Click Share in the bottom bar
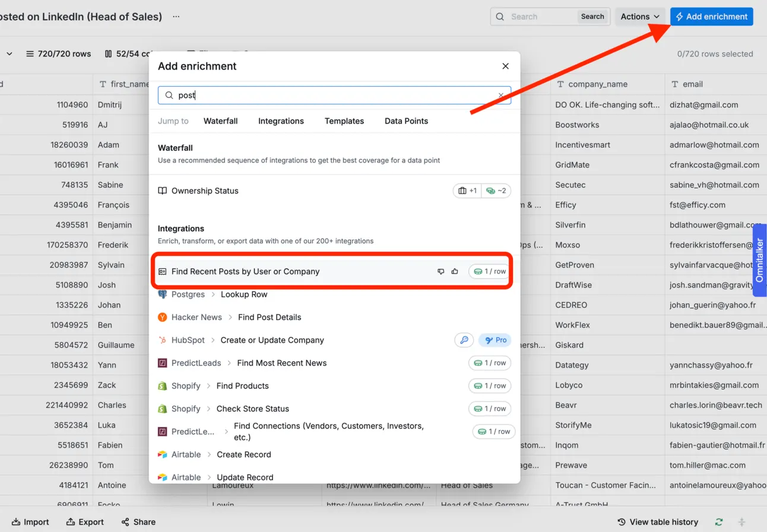 pos(138,522)
